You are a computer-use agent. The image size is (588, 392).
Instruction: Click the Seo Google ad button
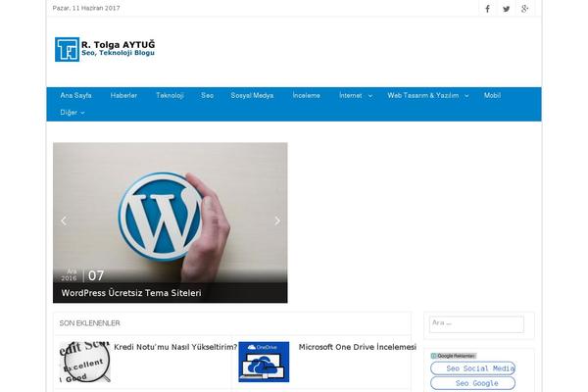click(x=473, y=383)
